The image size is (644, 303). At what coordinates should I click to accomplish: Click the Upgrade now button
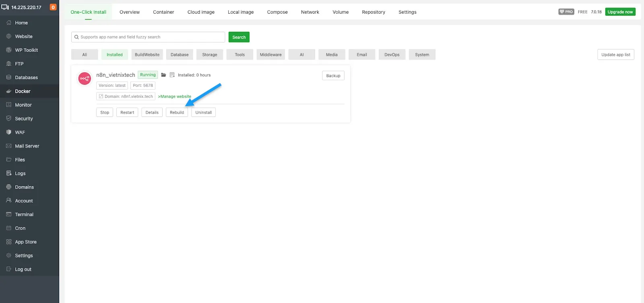(x=620, y=12)
